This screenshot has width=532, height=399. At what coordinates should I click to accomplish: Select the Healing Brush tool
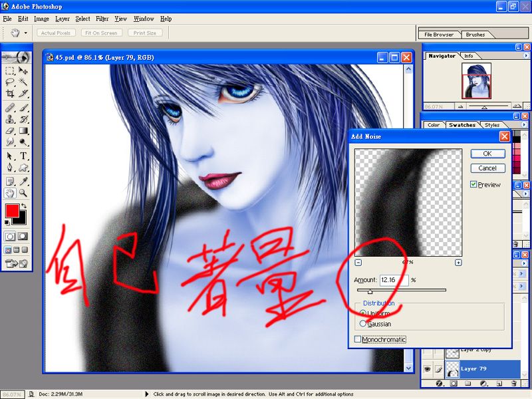click(10, 108)
